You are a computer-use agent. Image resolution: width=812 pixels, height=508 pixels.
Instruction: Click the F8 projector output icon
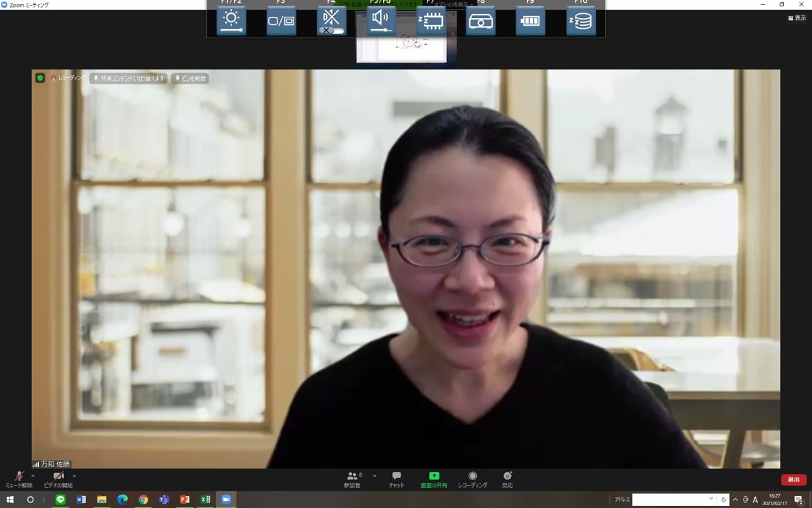tap(480, 21)
